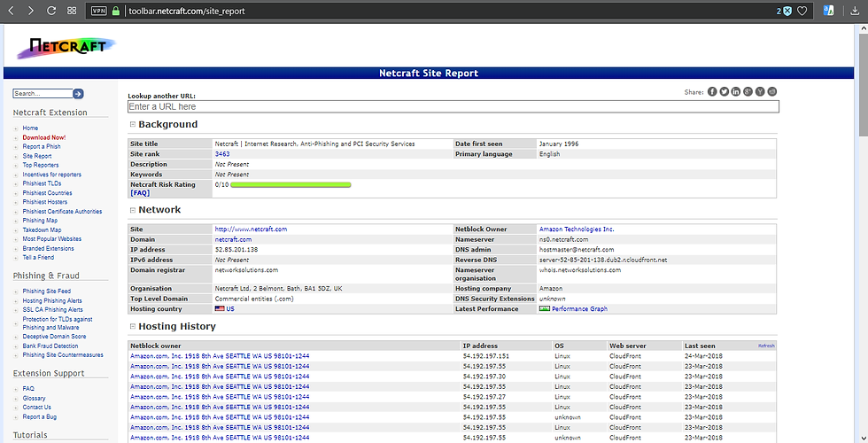Submit the sidebar search arrow button
The height and width of the screenshot is (443, 868).
78,94
